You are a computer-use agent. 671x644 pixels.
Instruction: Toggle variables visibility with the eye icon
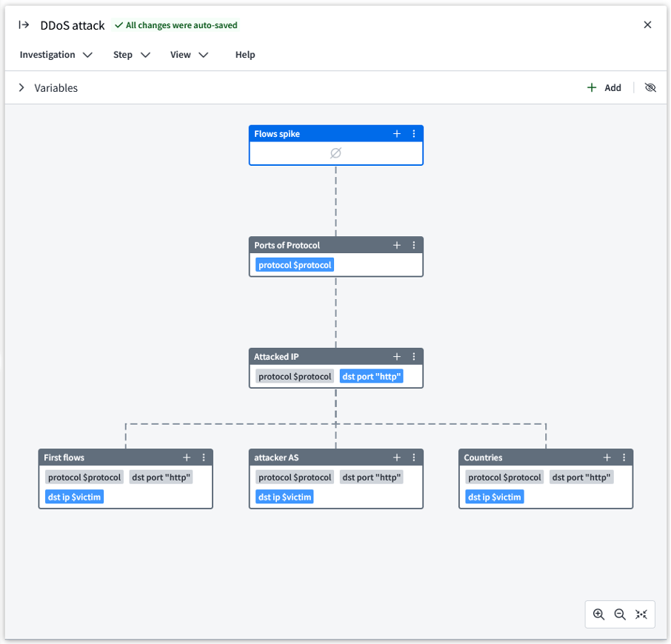(650, 87)
